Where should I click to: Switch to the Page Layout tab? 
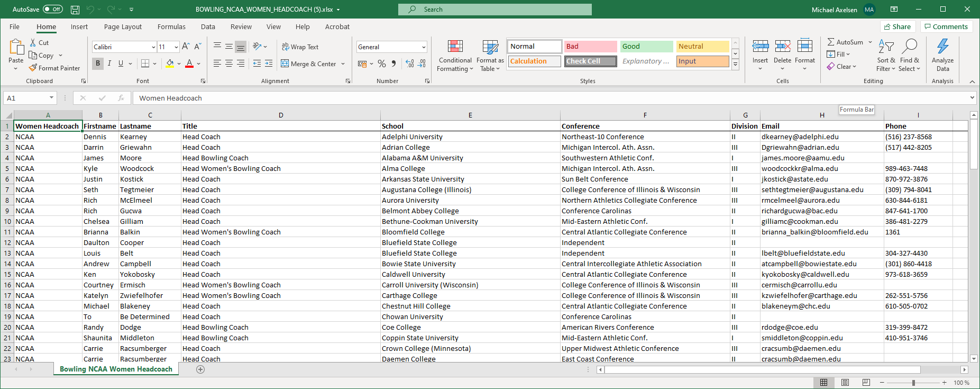[x=123, y=27]
